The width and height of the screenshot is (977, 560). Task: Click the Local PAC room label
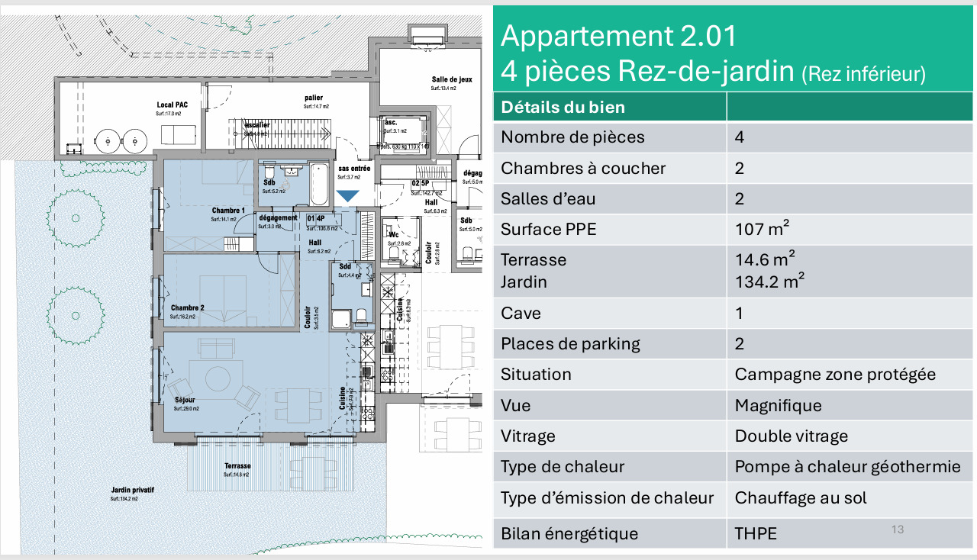[172, 105]
